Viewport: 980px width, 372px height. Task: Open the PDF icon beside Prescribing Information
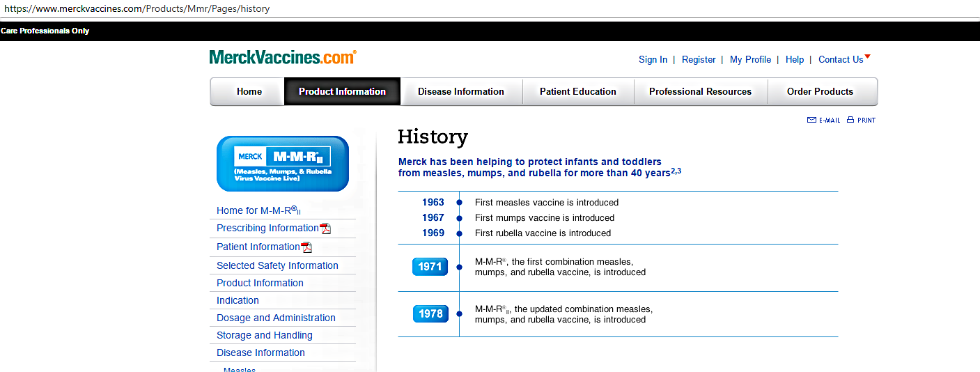tap(325, 228)
